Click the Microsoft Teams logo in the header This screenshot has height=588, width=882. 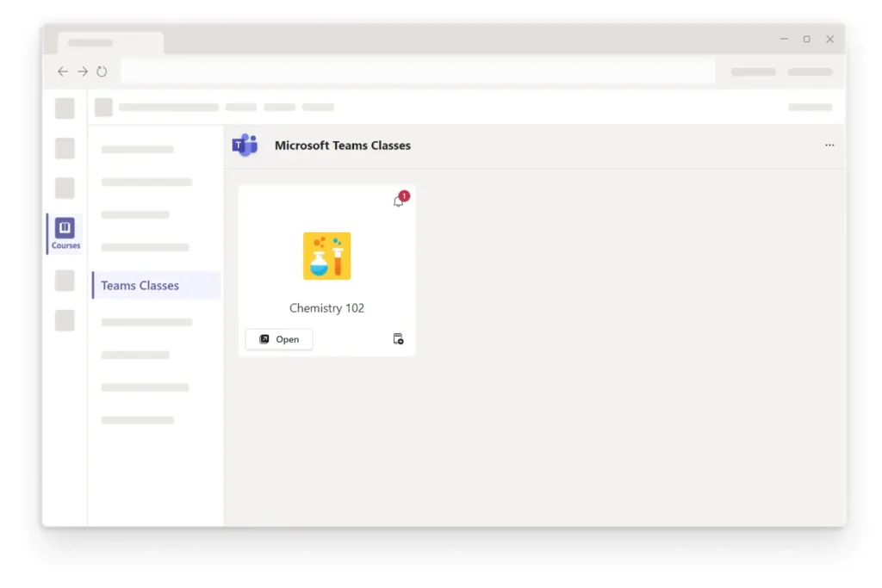coord(245,145)
